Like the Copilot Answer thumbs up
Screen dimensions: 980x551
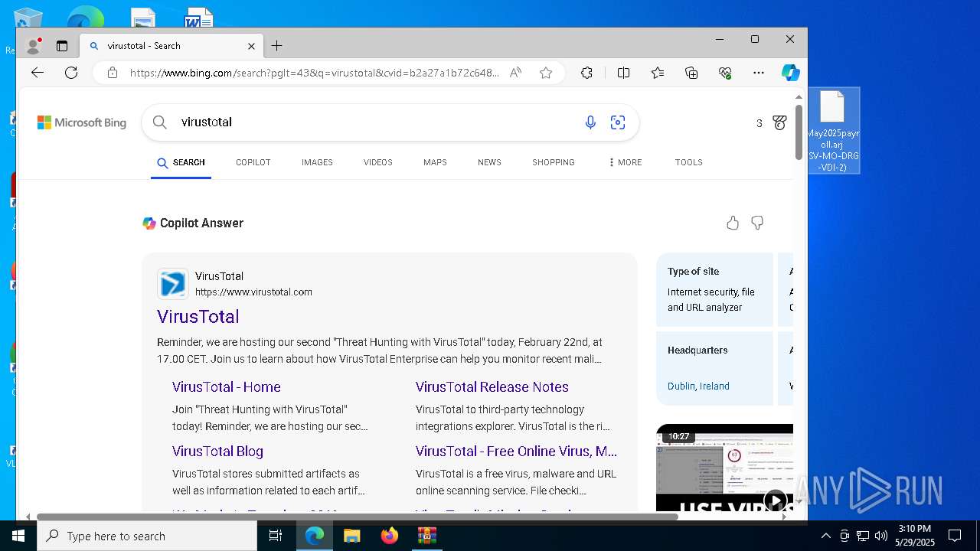[x=733, y=223]
